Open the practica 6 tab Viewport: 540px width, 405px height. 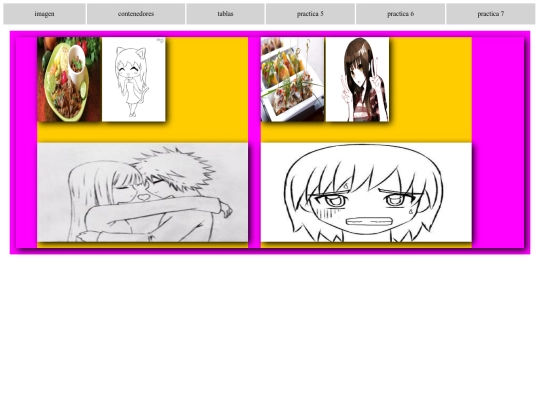click(400, 14)
